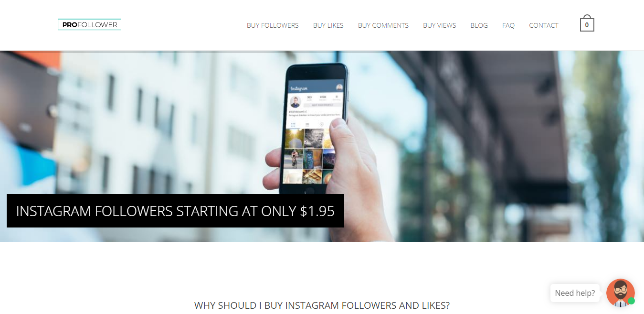
Task: Select the profile picture on phone screen
Action: (296, 101)
